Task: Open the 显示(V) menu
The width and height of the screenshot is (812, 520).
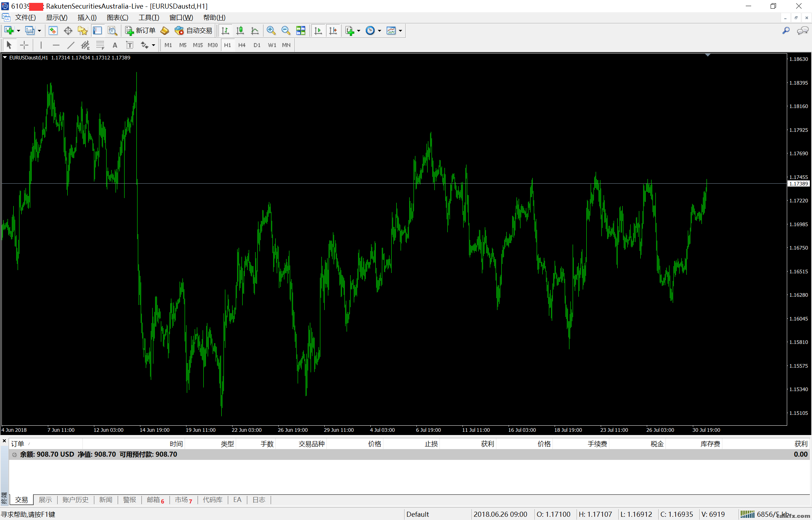Action: coord(57,18)
